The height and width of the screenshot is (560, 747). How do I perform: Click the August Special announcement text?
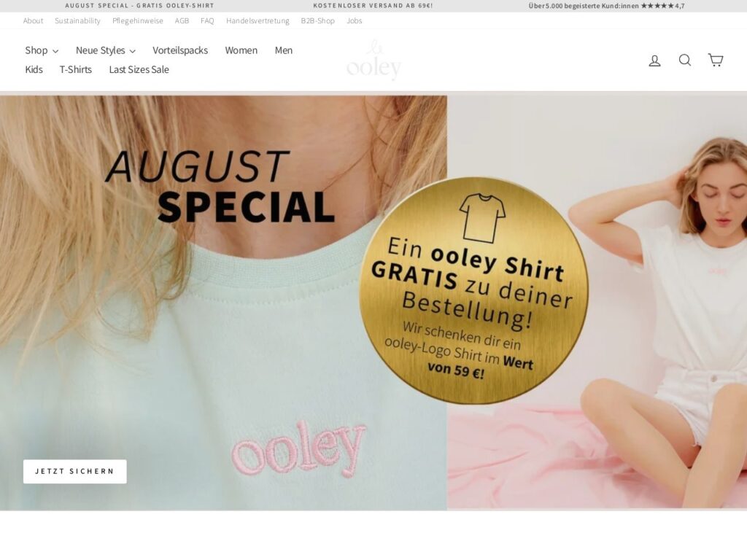point(139,6)
